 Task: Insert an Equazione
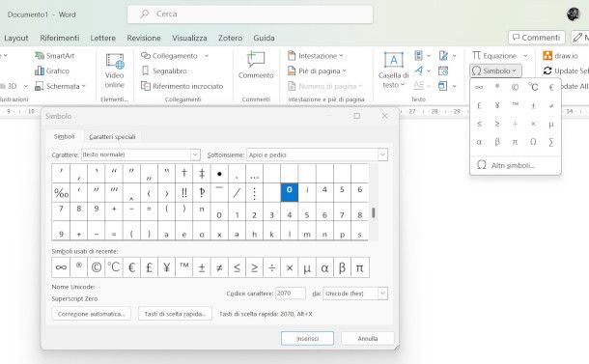(x=494, y=56)
